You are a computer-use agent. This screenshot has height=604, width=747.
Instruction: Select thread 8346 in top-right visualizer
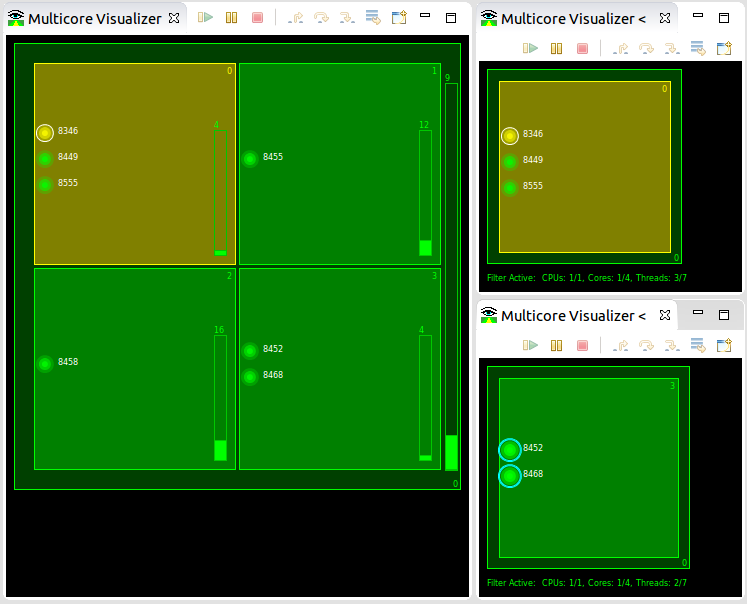point(510,136)
